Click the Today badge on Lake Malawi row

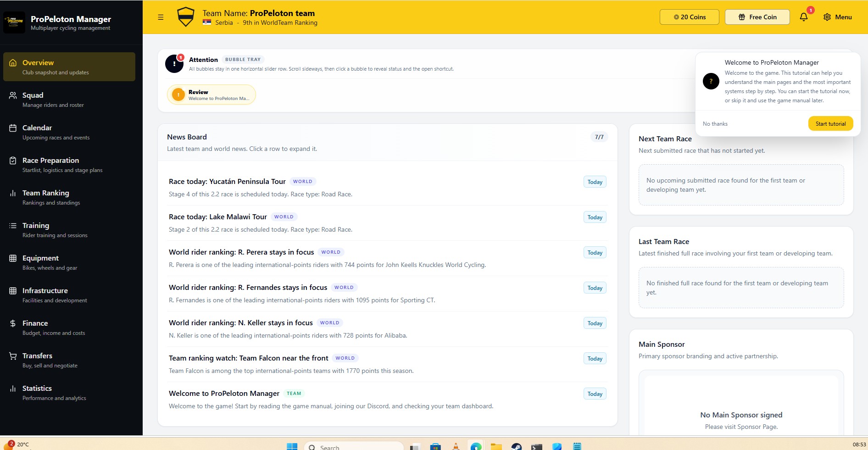click(x=595, y=217)
